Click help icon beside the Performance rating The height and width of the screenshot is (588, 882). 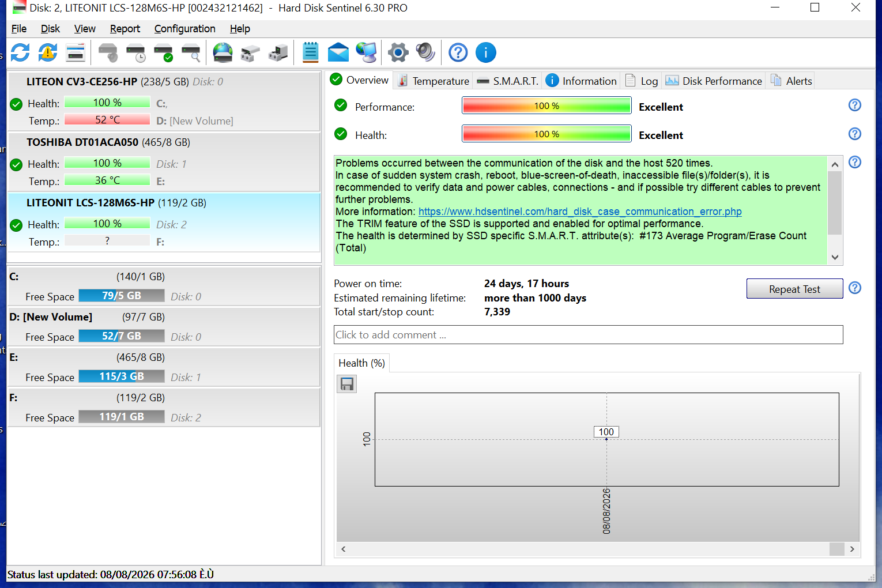tap(855, 105)
